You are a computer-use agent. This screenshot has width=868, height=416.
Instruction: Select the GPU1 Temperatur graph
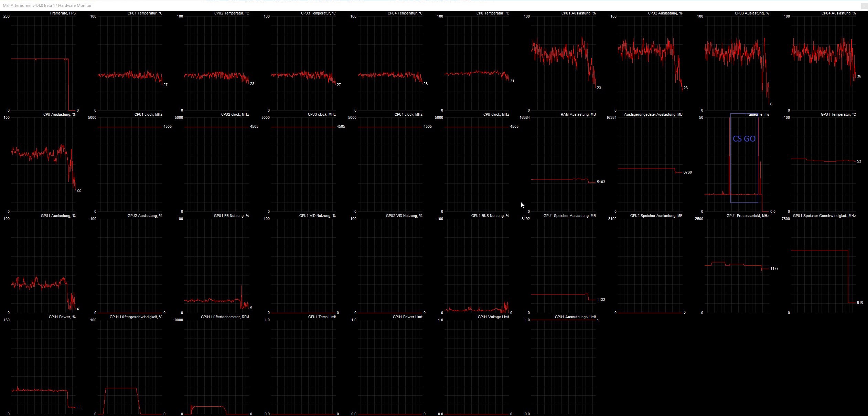pos(823,164)
